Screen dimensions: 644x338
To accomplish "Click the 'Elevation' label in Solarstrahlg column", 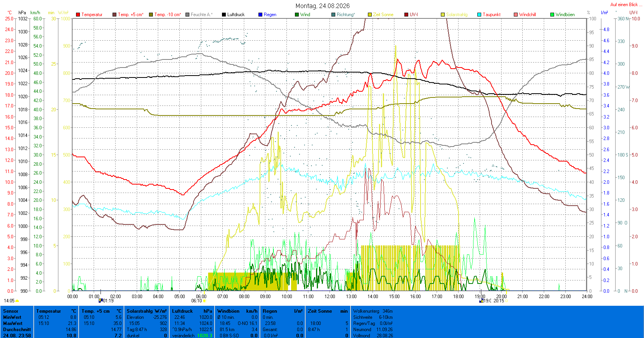I will coord(135,317).
